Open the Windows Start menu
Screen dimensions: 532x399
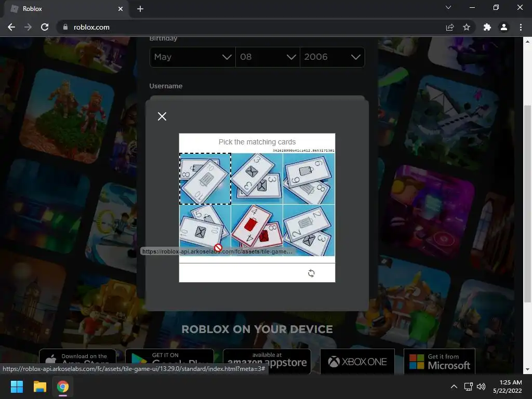pos(17,387)
